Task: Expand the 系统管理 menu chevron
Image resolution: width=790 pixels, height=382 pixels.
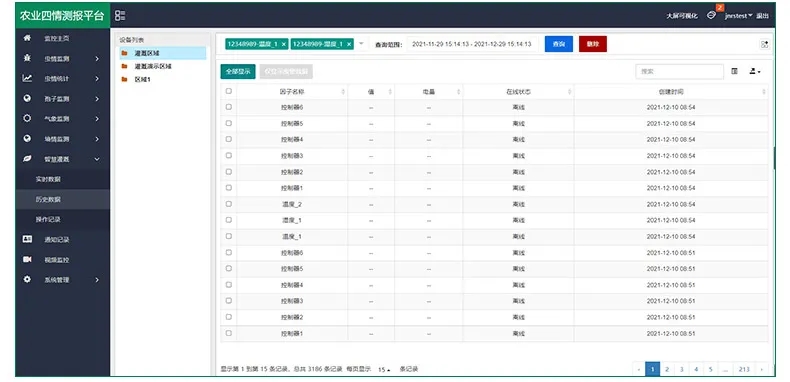Action: tap(97, 280)
